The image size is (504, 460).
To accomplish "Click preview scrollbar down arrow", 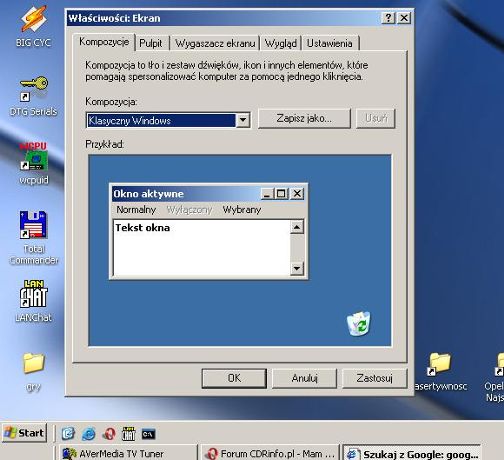I will [x=297, y=268].
